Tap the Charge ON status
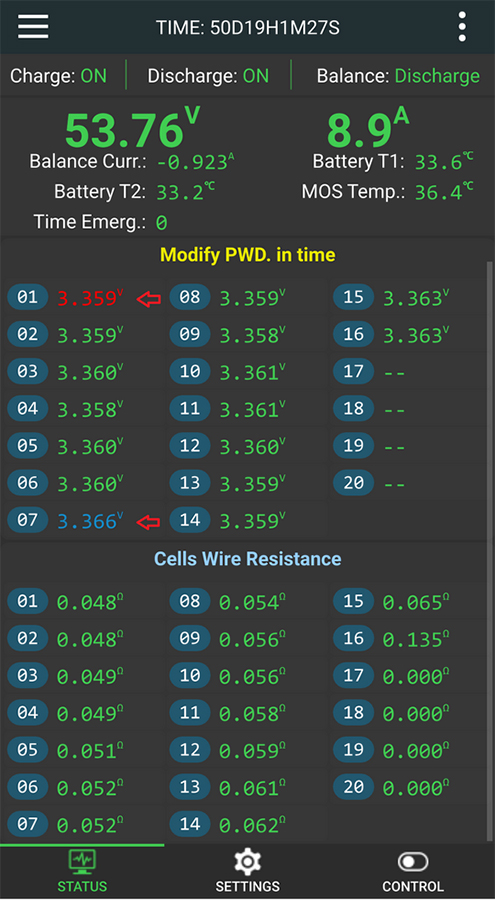 [x=59, y=76]
